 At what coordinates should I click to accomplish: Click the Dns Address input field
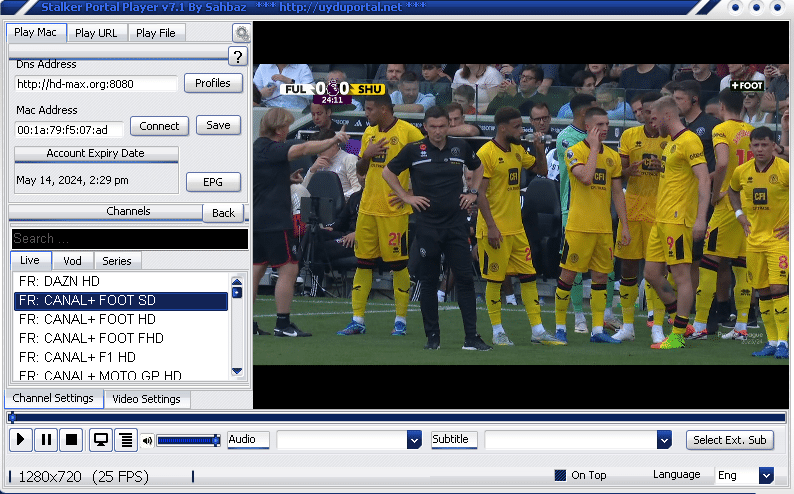96,84
